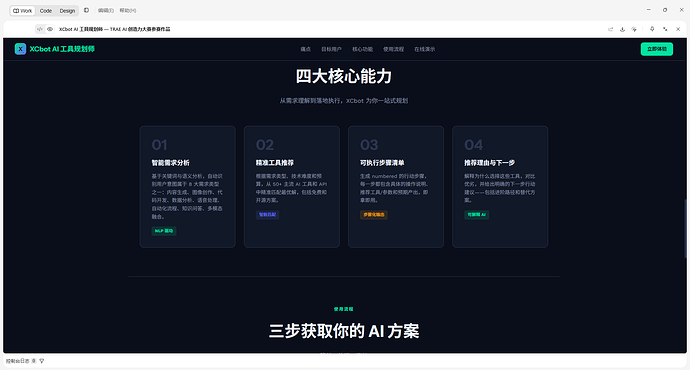Click the 四大核心能力 heading
This screenshot has width=690, height=370.
point(344,76)
